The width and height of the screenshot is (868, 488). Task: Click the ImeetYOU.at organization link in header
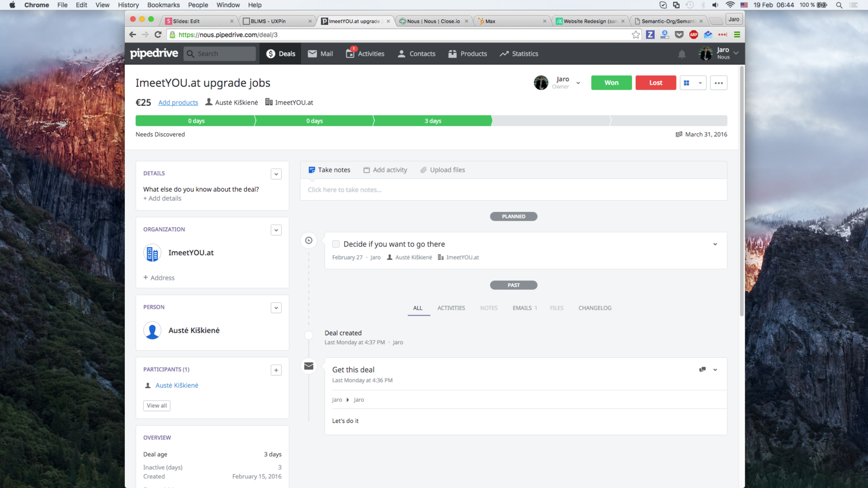coord(293,102)
